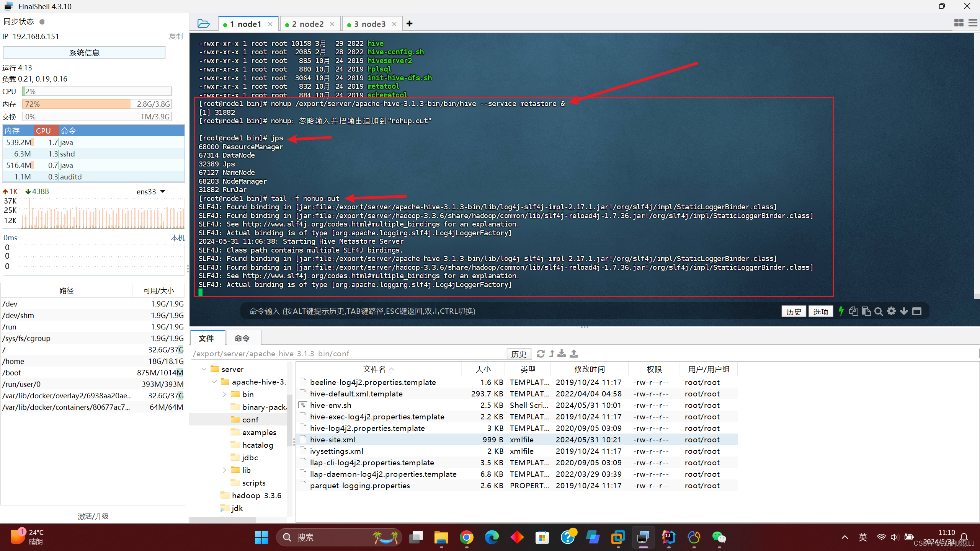This screenshot has height=551, width=980.
Task: Collapse the server folder in tree
Action: tap(204, 369)
